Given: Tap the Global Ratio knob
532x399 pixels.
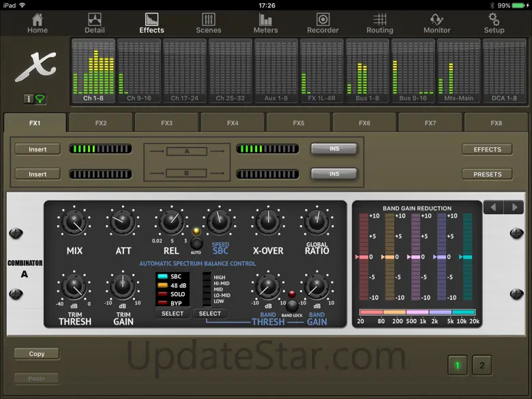Looking at the screenshot, I should (x=316, y=222).
